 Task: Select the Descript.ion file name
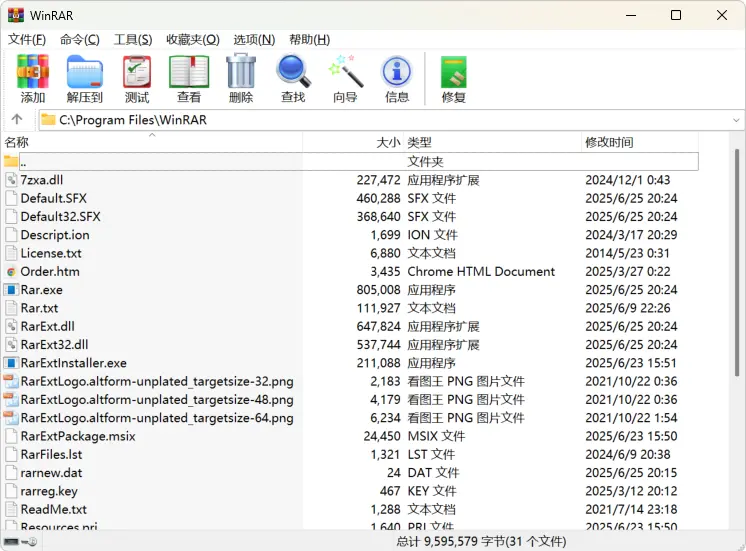pos(55,235)
